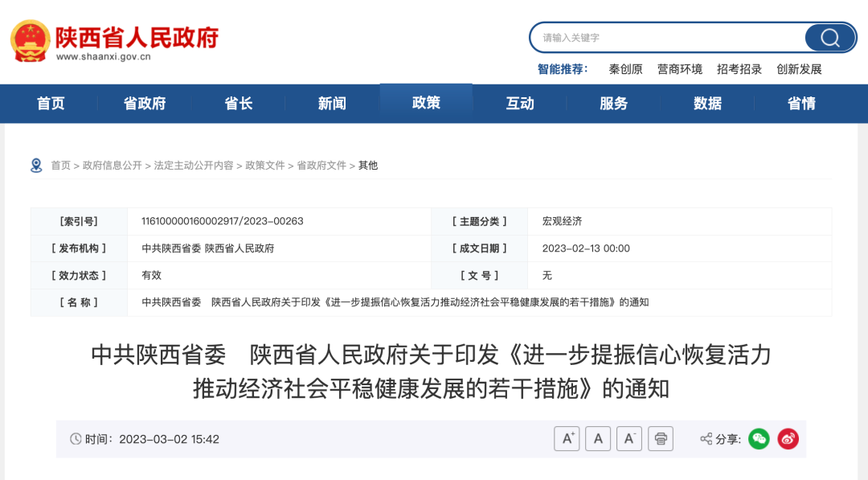The width and height of the screenshot is (868, 480).
Task: Click recommended keyword 秦创原
Action: click(625, 69)
